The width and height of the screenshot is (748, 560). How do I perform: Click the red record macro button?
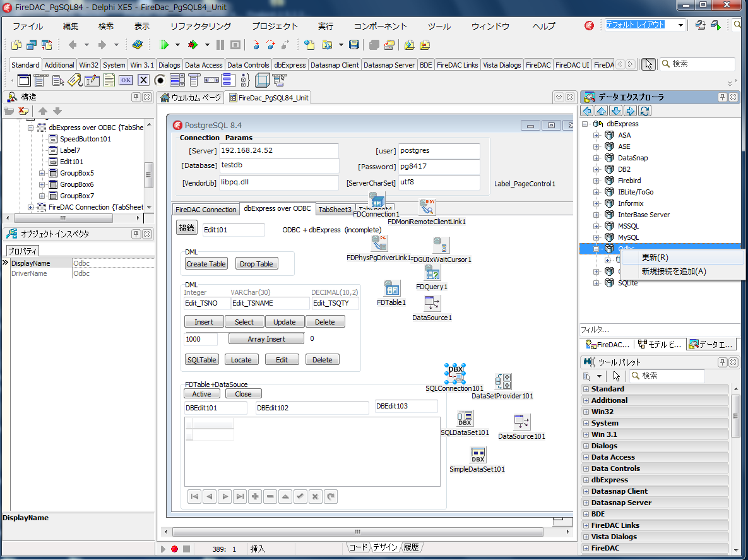[x=175, y=549]
